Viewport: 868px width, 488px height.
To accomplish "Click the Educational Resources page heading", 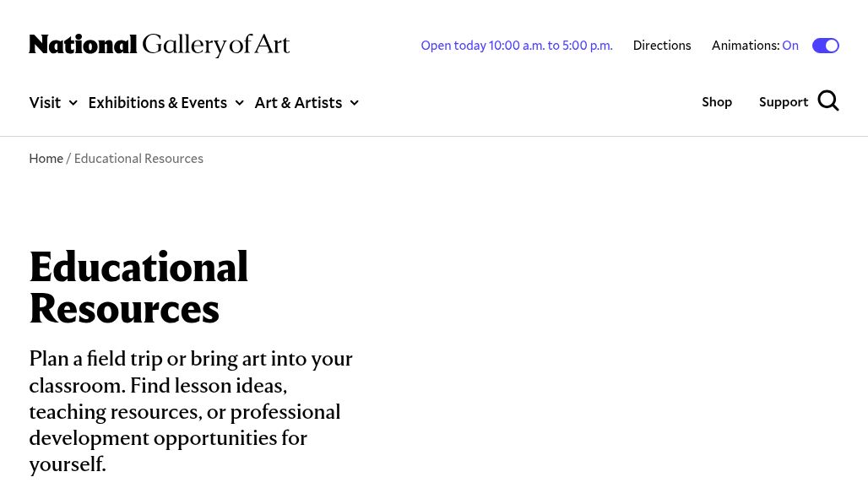I will click(x=138, y=287).
